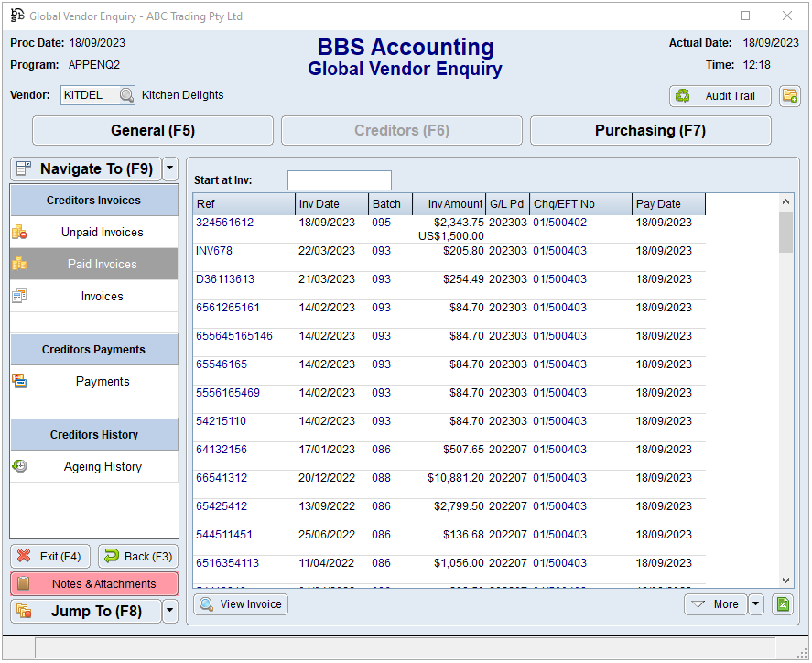Open Ageing History in the sidebar
812x663 pixels.
coord(102,467)
